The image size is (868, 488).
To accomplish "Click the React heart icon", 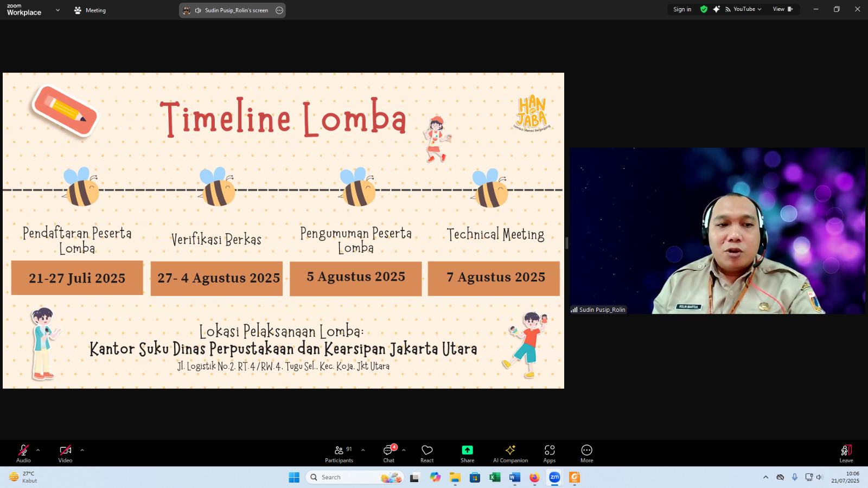I will coord(426,453).
